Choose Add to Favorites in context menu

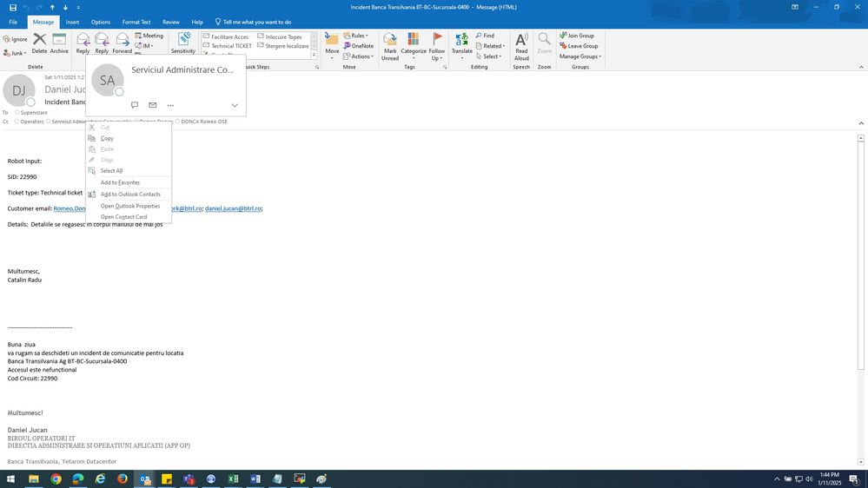point(129,182)
